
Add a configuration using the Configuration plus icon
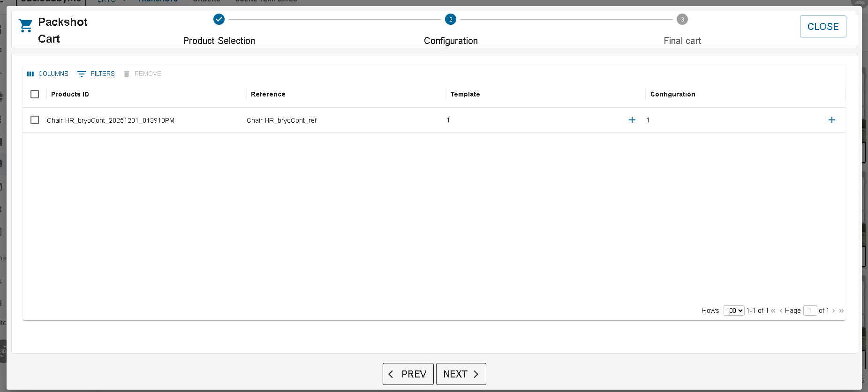(x=832, y=120)
